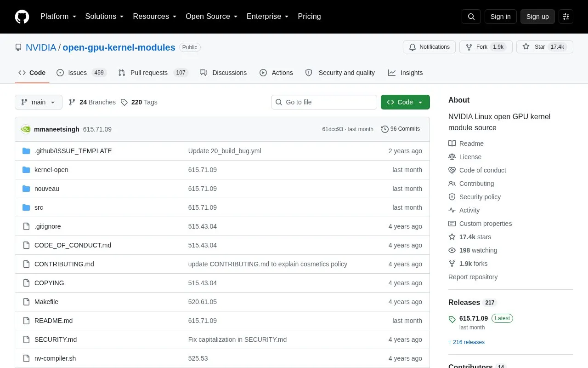The width and height of the screenshot is (588, 368).
Task: Click the Sign up button
Action: 537,17
